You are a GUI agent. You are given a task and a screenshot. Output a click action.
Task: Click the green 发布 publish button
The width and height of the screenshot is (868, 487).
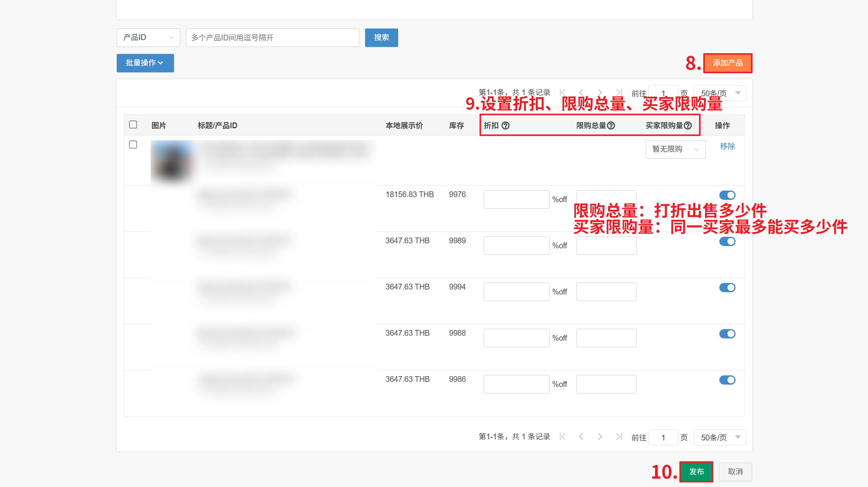(696, 472)
